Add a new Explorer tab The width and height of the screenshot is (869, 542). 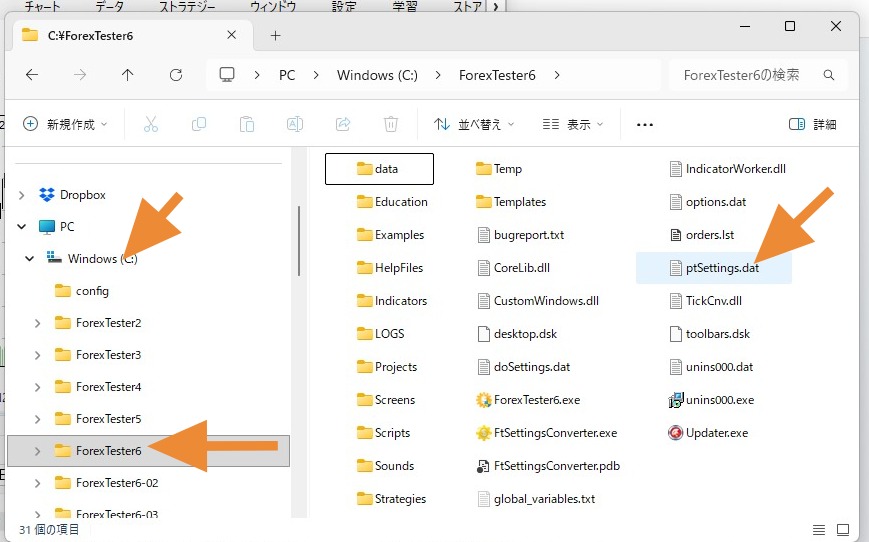(x=275, y=35)
